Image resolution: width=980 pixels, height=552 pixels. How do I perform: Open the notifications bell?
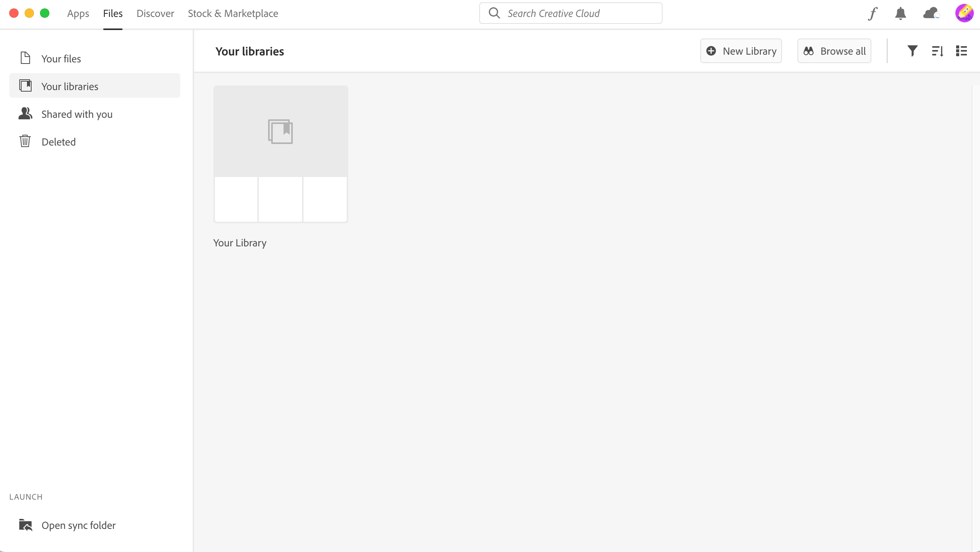900,13
